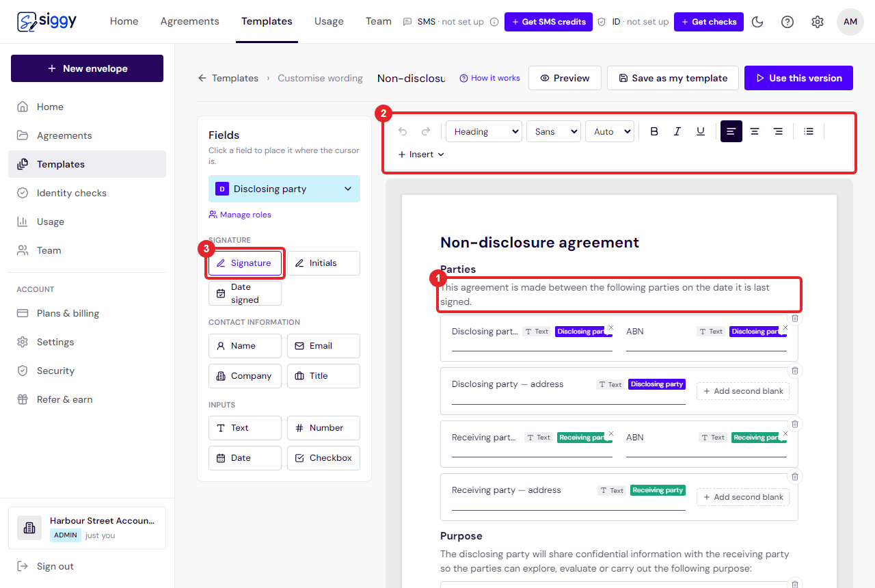The width and height of the screenshot is (875, 588).
Task: Open the Auto size dropdown
Action: pyautogui.click(x=610, y=131)
